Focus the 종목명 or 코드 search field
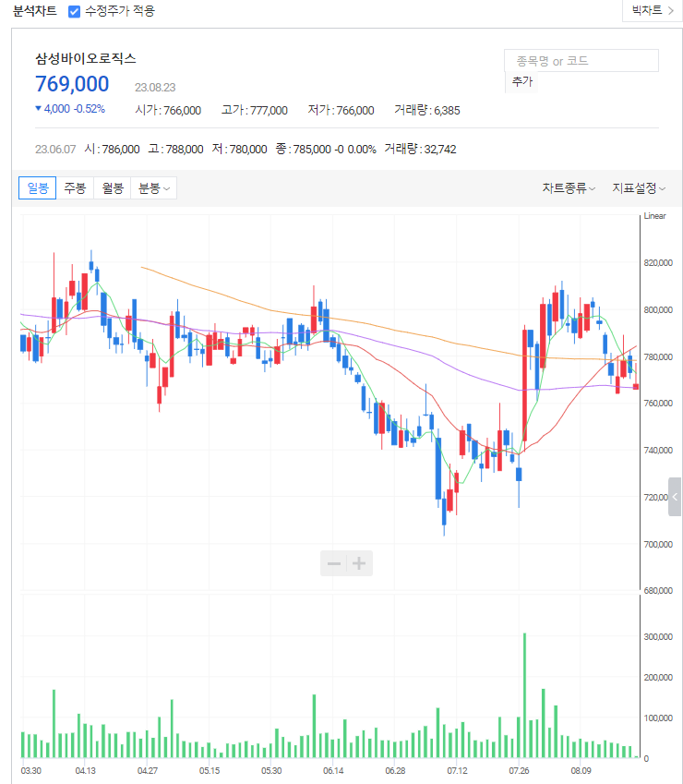Viewport: 683px width, 784px height. pos(581,61)
